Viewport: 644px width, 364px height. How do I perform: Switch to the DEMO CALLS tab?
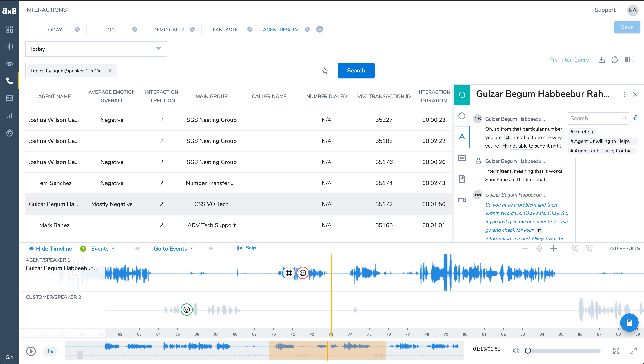[x=168, y=30]
